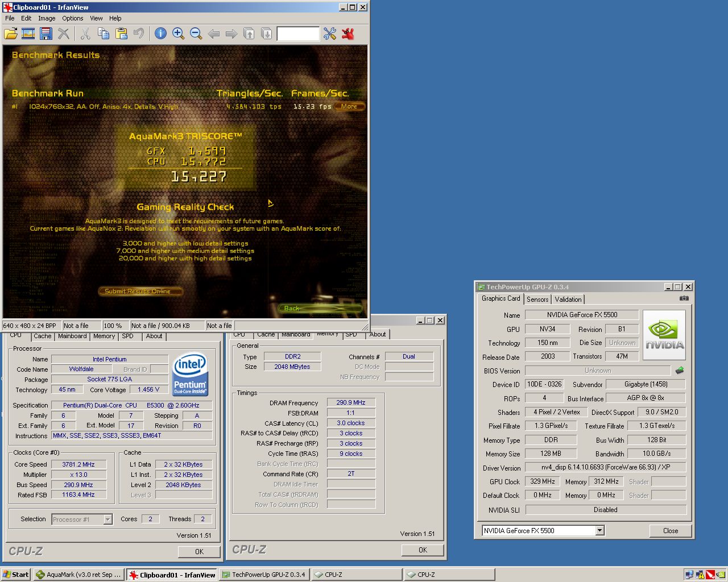Click the Bus Interface value AGP 8x @ 8x
Viewport: 728px width, 582px height.
[x=646, y=398]
